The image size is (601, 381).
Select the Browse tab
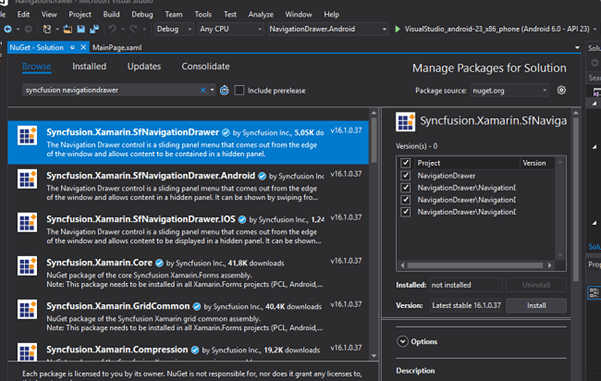36,66
